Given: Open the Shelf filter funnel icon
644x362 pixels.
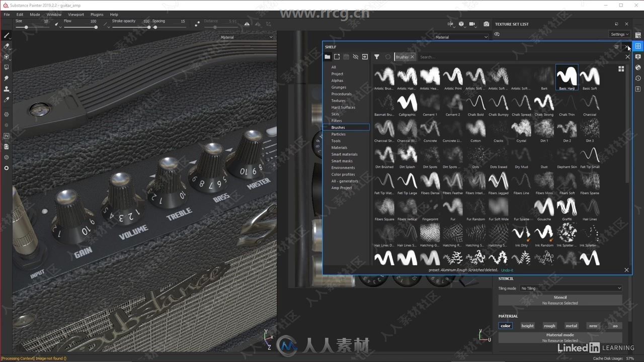Looking at the screenshot, I should tap(376, 57).
